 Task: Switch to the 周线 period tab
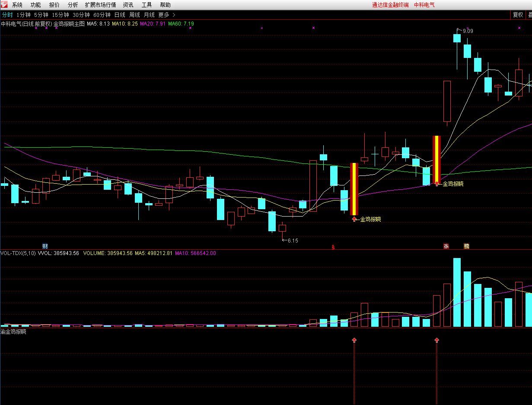(x=134, y=15)
